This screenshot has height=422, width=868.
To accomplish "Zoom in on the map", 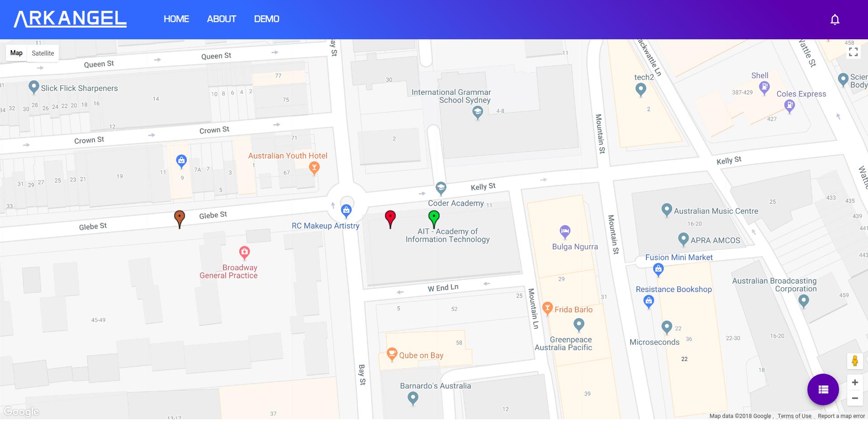I will coord(854,383).
